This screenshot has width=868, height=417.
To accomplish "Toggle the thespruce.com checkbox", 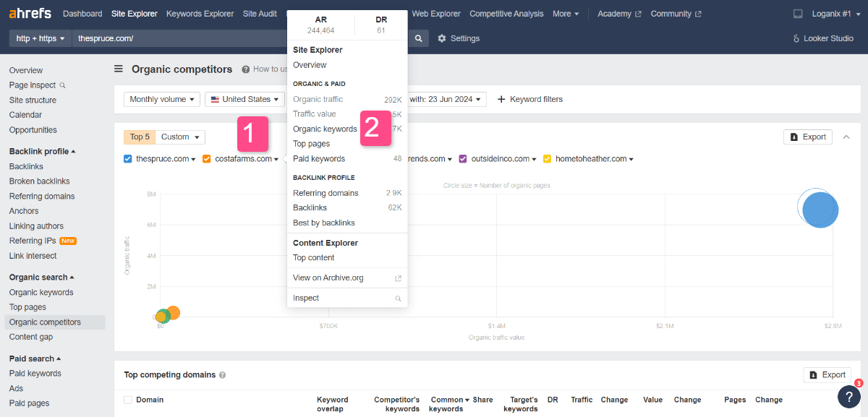I will click(x=128, y=159).
